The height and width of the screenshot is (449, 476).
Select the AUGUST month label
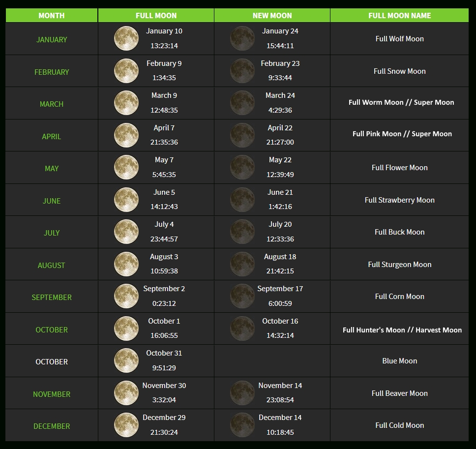pos(52,266)
